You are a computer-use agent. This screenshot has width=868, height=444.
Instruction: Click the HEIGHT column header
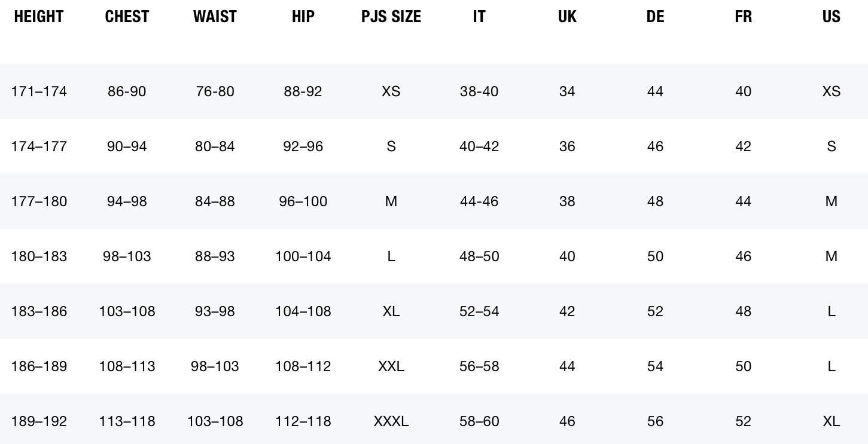click(x=39, y=17)
